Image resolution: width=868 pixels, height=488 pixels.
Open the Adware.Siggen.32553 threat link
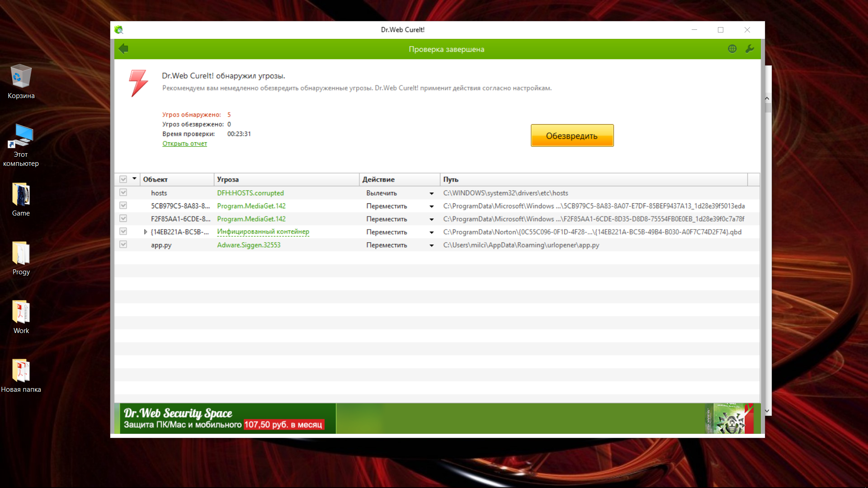click(249, 245)
